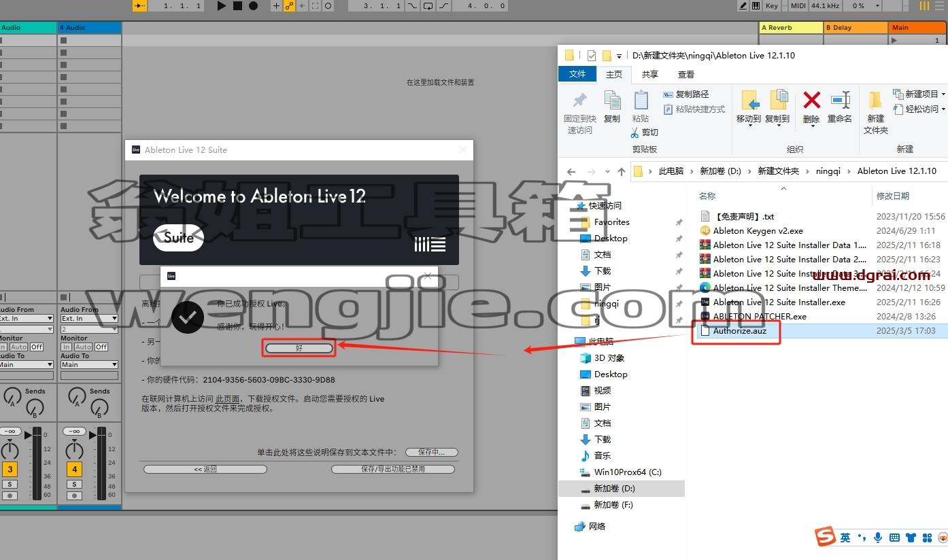Click the 保存中... button in Ableton dialog
The height and width of the screenshot is (560, 948).
pyautogui.click(x=431, y=452)
